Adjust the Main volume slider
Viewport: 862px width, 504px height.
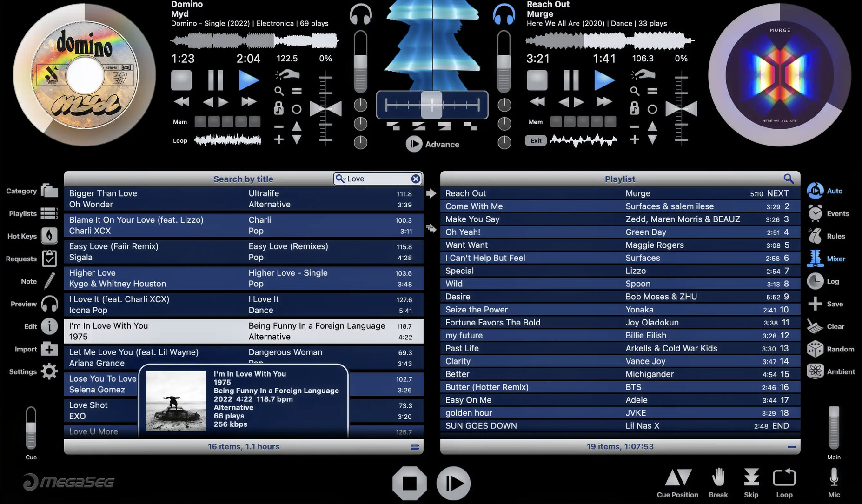[834, 428]
